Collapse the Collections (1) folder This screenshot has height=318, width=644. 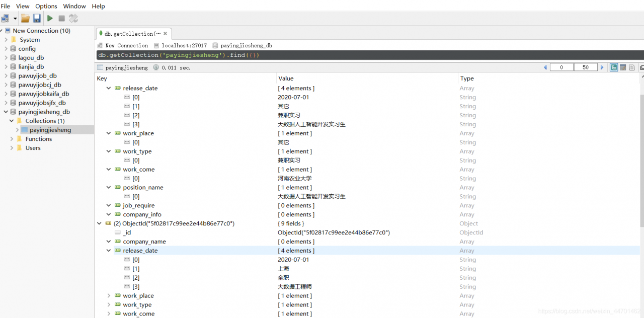(12, 121)
